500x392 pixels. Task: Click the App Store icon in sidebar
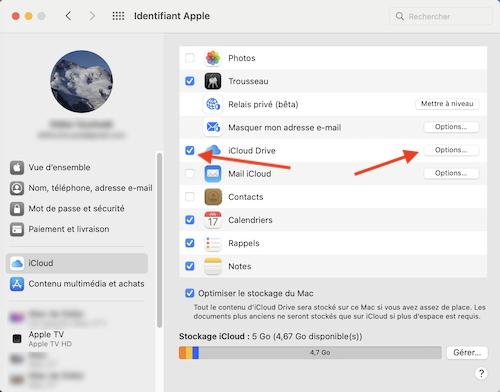coord(17,284)
